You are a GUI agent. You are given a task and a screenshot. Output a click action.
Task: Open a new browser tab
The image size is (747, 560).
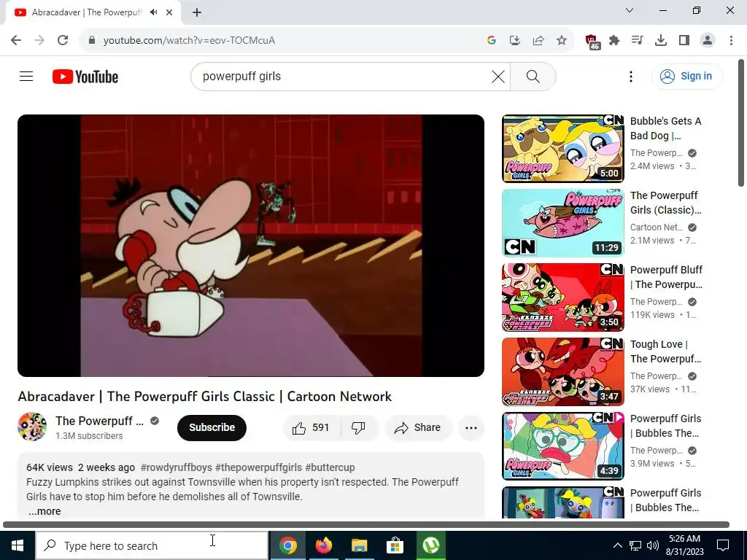tap(197, 12)
